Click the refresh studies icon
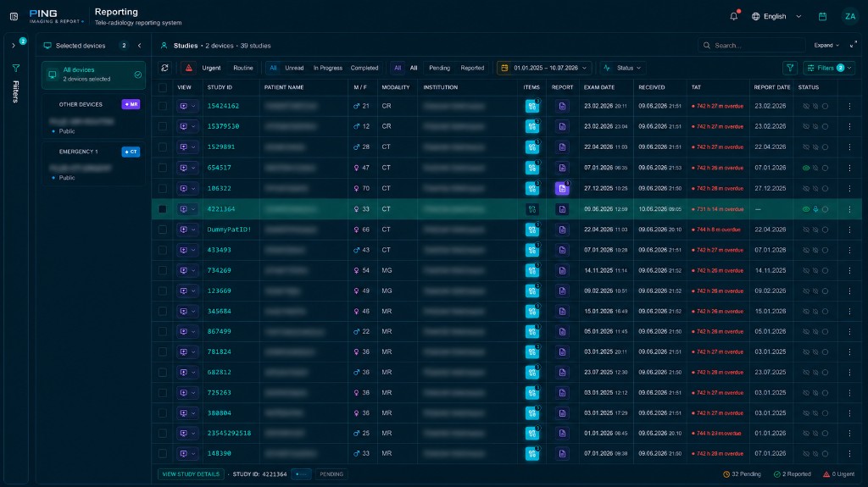Viewport: 868px width, 487px height. [164, 68]
